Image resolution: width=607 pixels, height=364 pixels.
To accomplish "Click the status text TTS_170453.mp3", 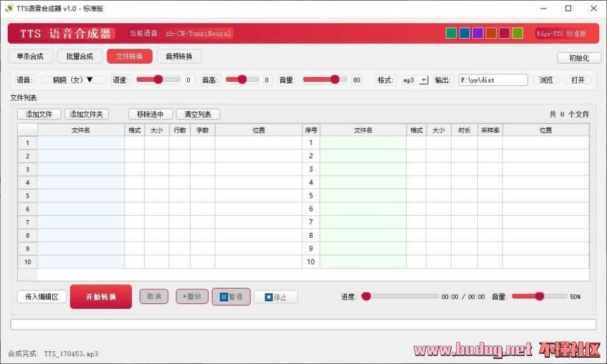I will [71, 353].
